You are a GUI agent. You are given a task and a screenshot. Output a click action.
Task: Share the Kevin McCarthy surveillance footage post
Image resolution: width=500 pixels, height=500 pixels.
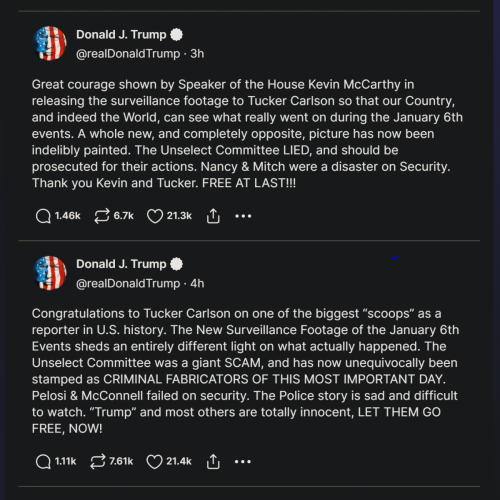coord(213,216)
